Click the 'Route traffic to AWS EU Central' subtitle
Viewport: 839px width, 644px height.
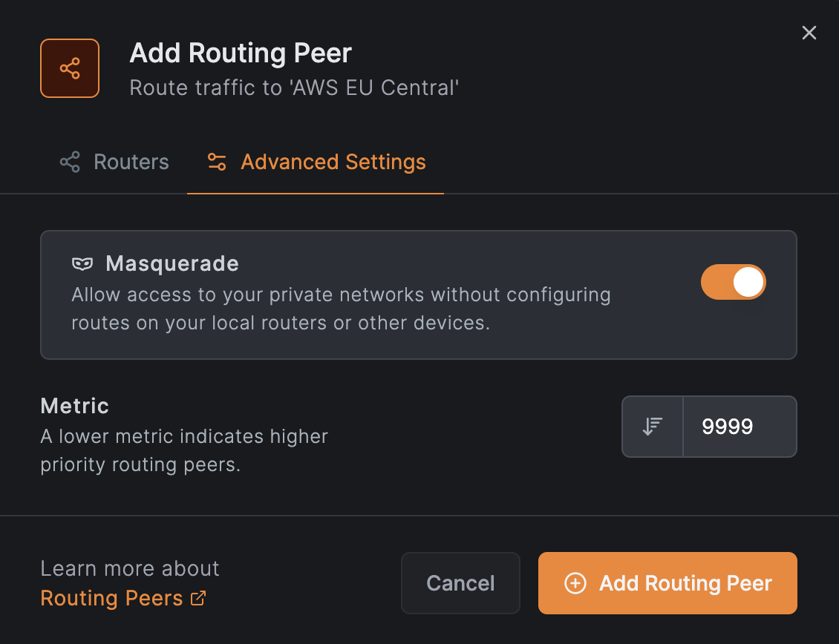tap(294, 88)
